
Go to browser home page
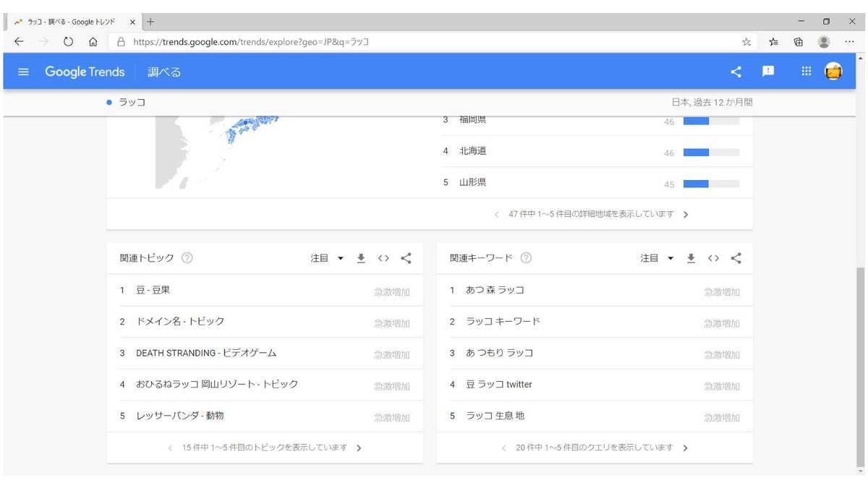tap(93, 42)
